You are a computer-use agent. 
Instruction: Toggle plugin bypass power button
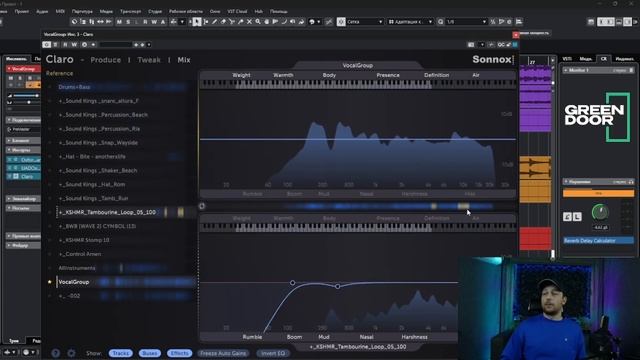[x=47, y=44]
